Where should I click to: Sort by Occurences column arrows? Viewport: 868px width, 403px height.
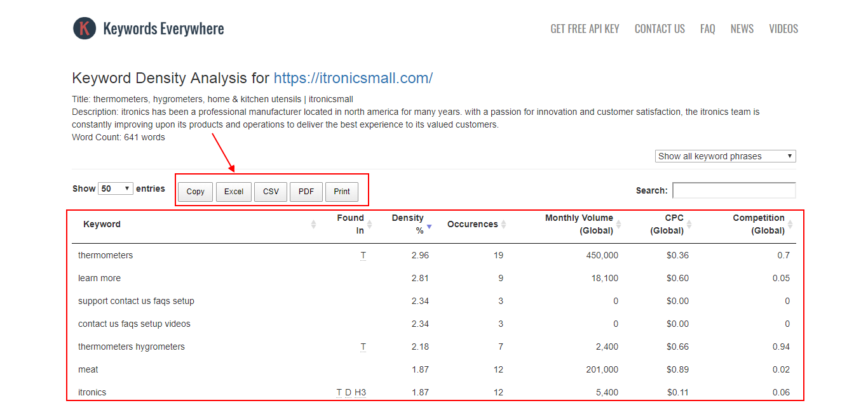tap(503, 225)
